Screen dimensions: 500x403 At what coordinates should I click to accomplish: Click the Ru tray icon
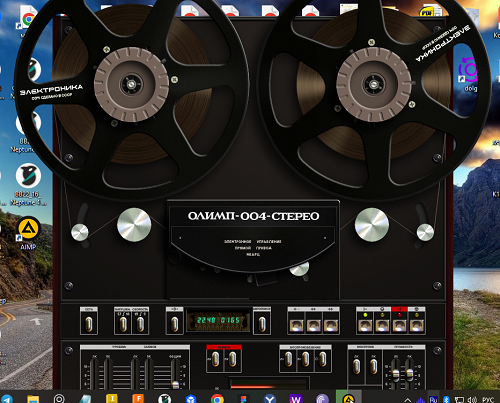433,399
